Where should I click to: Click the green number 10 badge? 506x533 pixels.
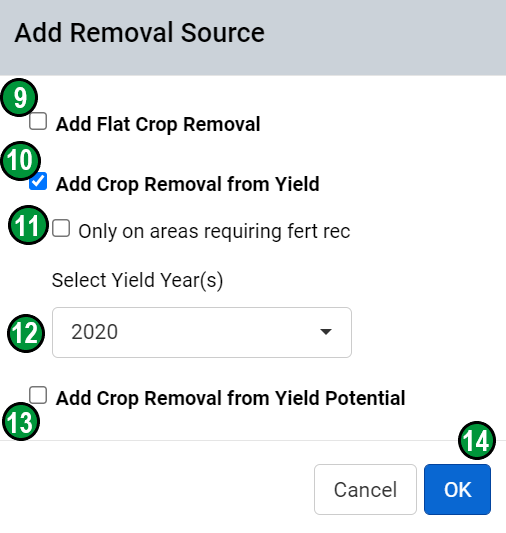tap(20, 160)
